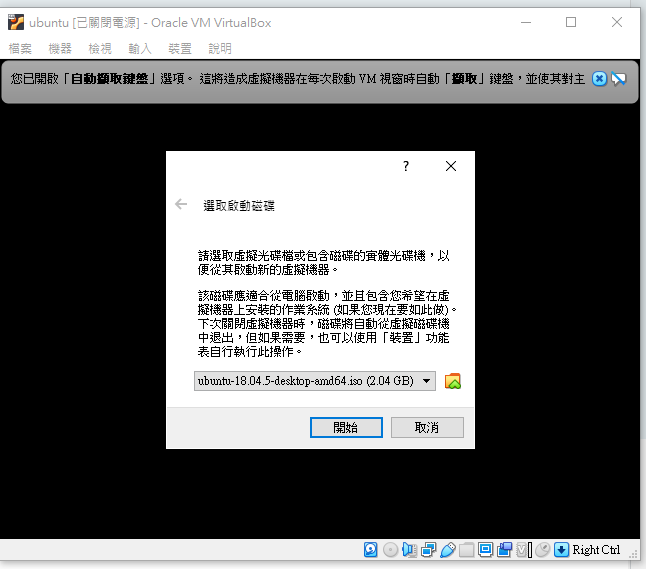Close the startup disk dialog
This screenshot has height=569, width=646.
(x=451, y=166)
